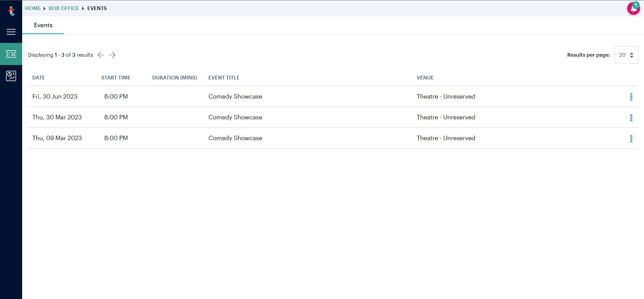Select date 'Fri, 30 Jun 2023'

pyautogui.click(x=55, y=97)
